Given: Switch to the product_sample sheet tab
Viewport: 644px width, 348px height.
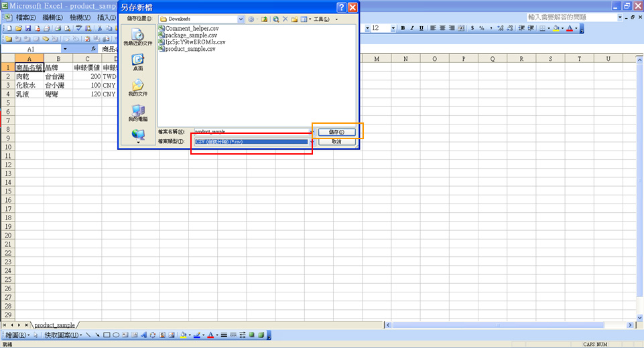Looking at the screenshot, I should (55, 325).
